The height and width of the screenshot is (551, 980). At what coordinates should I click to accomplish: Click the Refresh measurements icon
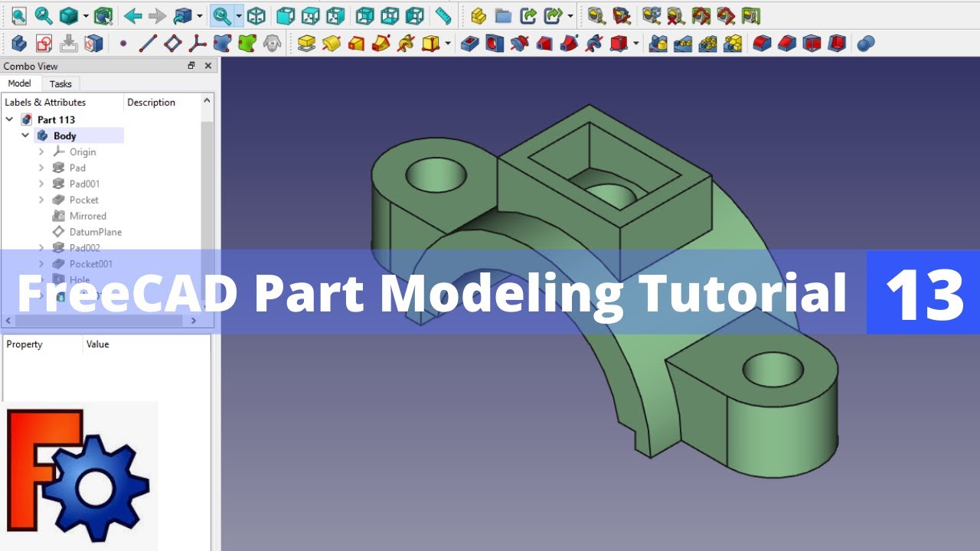point(651,15)
